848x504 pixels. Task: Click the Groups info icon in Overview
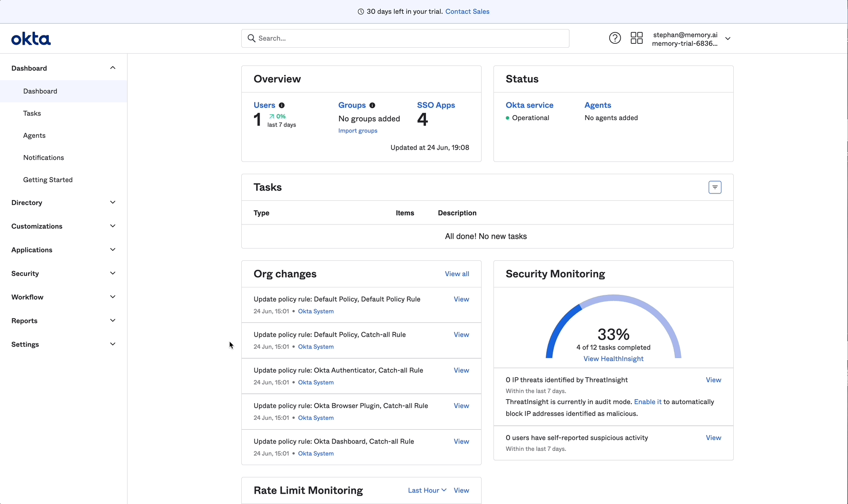point(372,105)
